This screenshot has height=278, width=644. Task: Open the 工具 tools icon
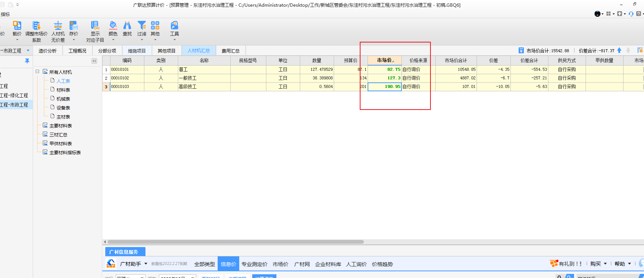(x=174, y=25)
